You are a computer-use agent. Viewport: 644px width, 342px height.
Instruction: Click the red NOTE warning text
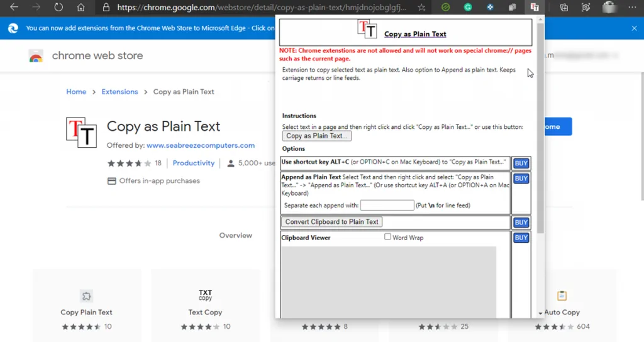pos(405,55)
